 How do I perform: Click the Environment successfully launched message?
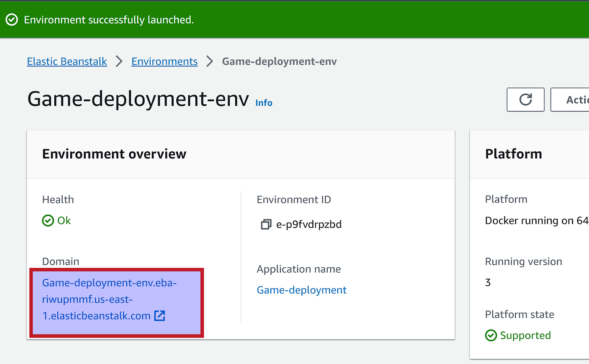(x=109, y=20)
